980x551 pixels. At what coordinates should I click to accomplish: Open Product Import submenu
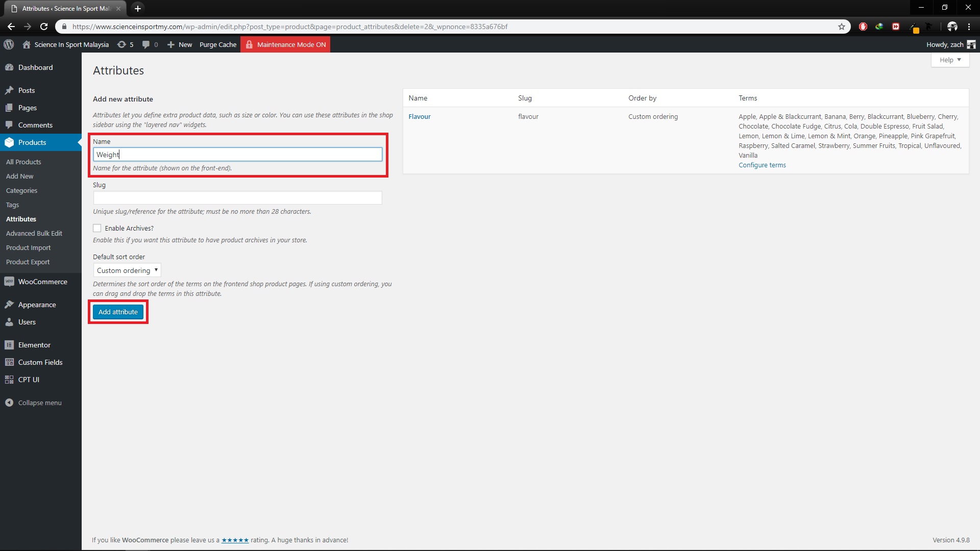click(29, 247)
